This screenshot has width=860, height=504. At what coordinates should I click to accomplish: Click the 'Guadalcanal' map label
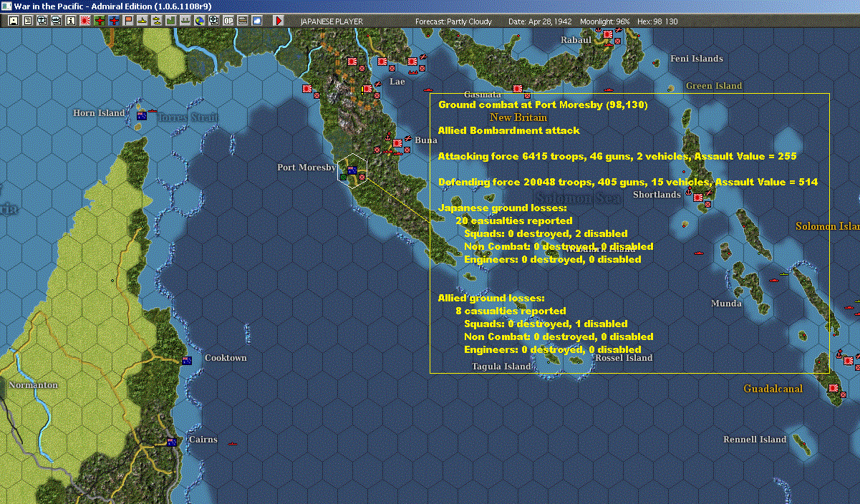773,389
